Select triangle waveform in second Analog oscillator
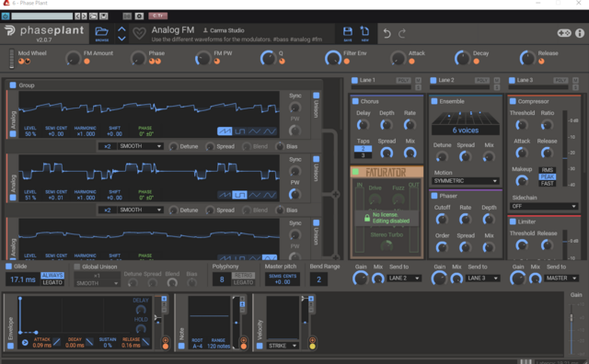The image size is (589, 364). [254, 195]
